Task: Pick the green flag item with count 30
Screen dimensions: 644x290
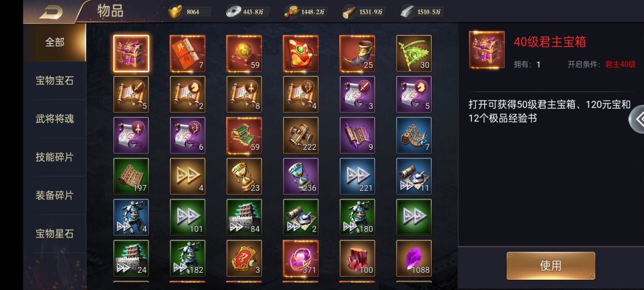Action: click(414, 53)
